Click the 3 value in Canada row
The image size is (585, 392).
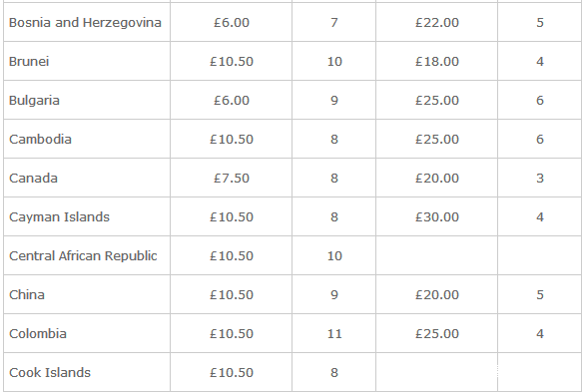(x=540, y=179)
